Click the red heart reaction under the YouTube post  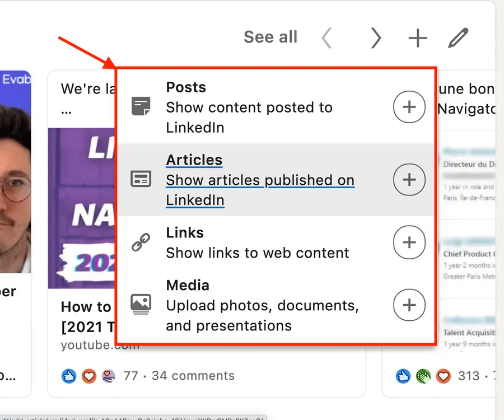click(x=88, y=376)
